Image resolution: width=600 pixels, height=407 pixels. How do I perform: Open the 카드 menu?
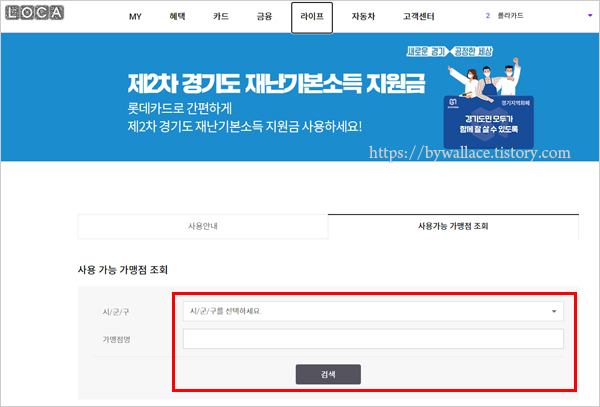tap(221, 16)
